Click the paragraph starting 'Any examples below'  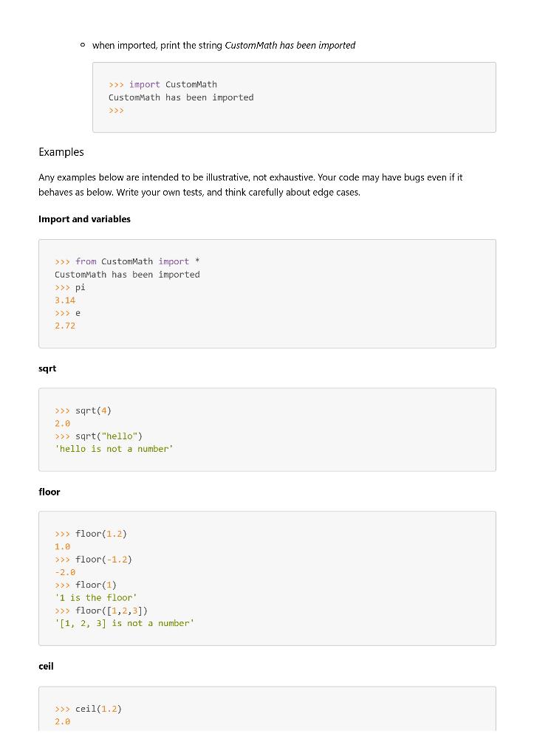pyautogui.click(x=250, y=185)
